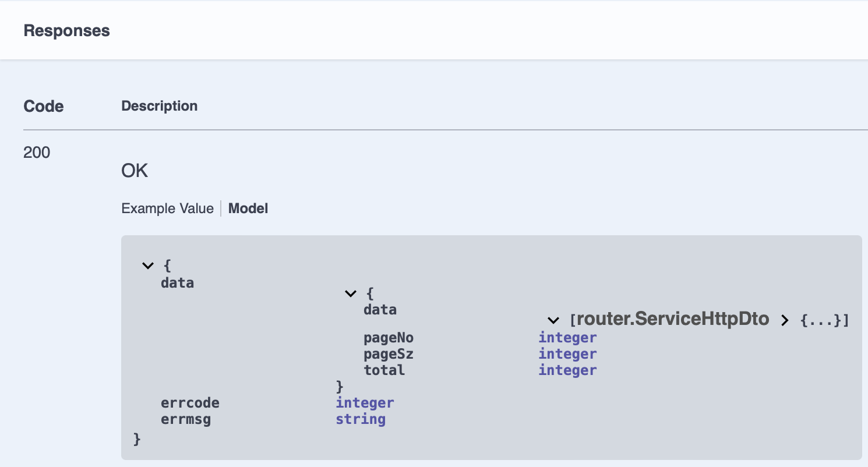Click the 200 response code
This screenshot has height=467, width=868.
[x=37, y=153]
